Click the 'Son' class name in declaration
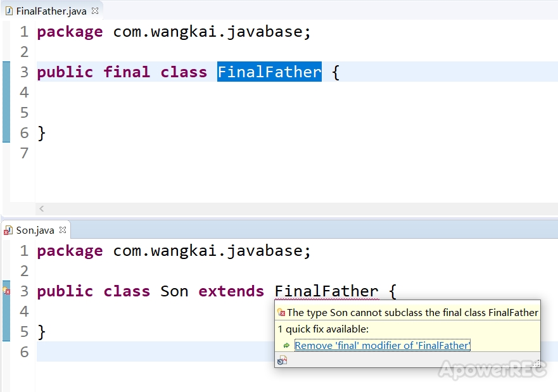558x392 pixels. [174, 291]
